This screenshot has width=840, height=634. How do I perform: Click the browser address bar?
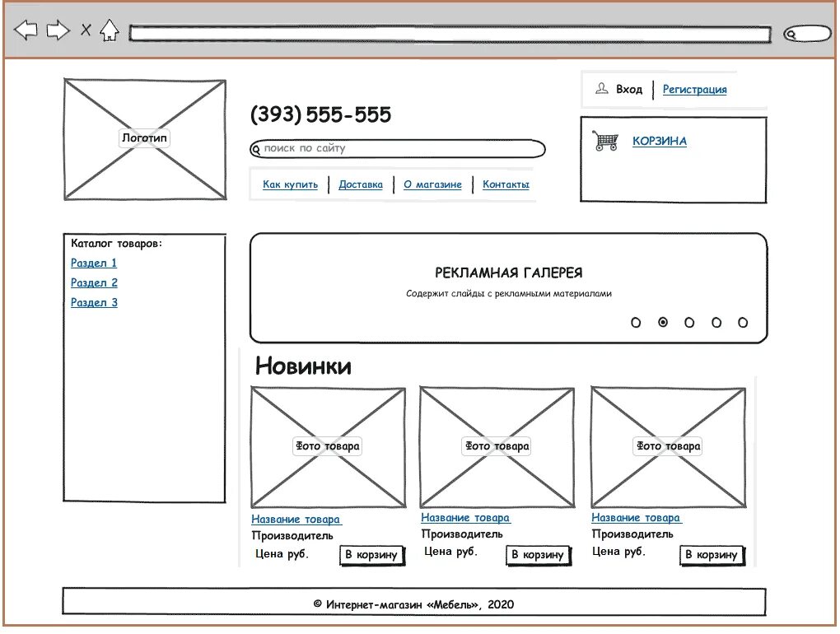point(450,35)
